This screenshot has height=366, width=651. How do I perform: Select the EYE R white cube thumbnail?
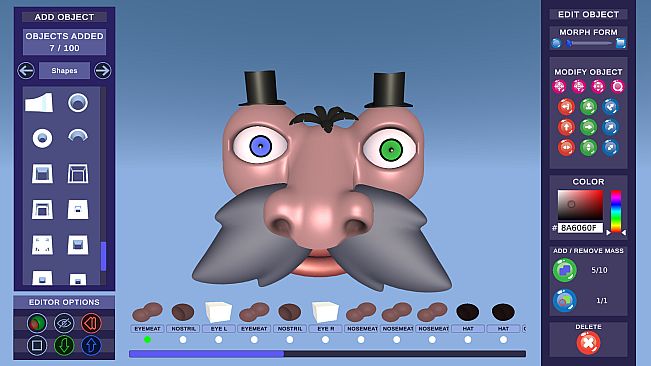click(326, 312)
